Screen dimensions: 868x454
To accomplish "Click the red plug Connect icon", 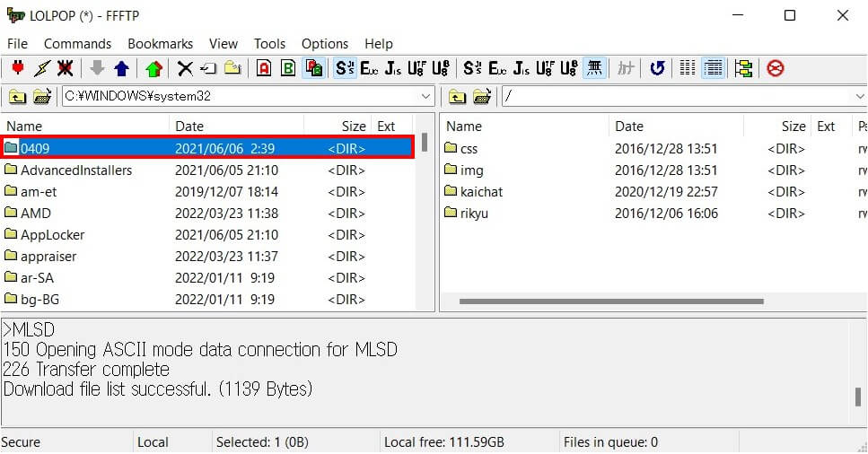I will pyautogui.click(x=18, y=68).
